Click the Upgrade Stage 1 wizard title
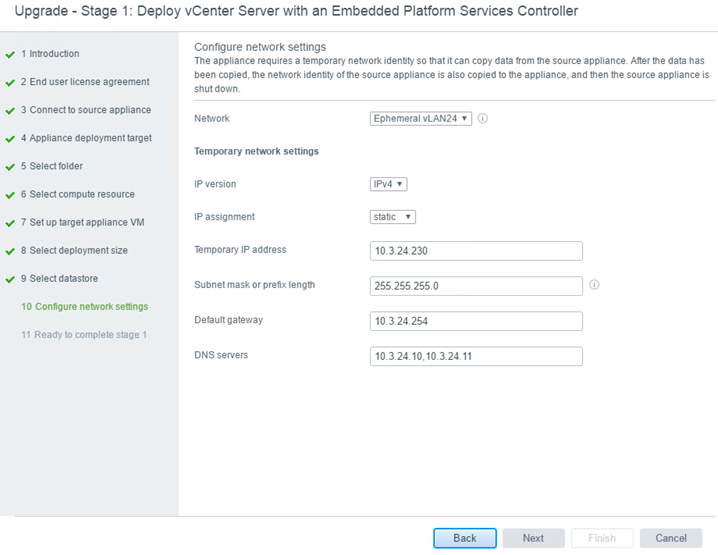The image size is (718, 555). [296, 11]
